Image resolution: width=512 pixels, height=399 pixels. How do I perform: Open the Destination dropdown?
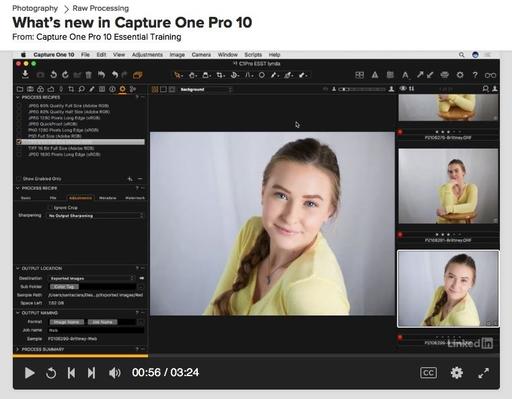[x=92, y=278]
